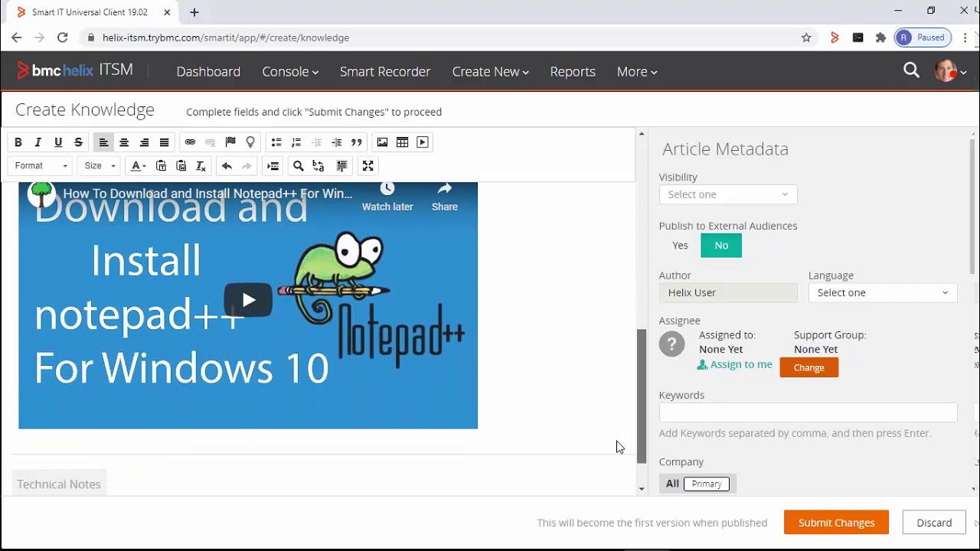
Task: Open the Reports page
Action: click(x=573, y=71)
